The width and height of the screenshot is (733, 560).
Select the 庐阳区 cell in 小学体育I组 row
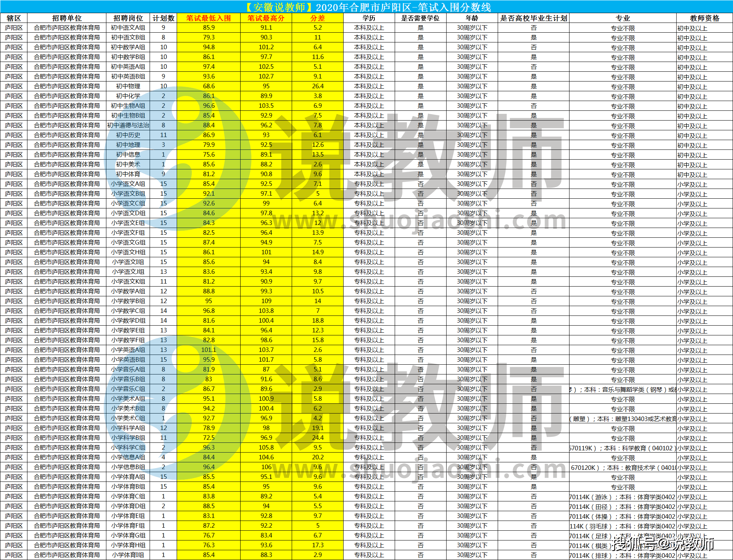pyautogui.click(x=14, y=555)
